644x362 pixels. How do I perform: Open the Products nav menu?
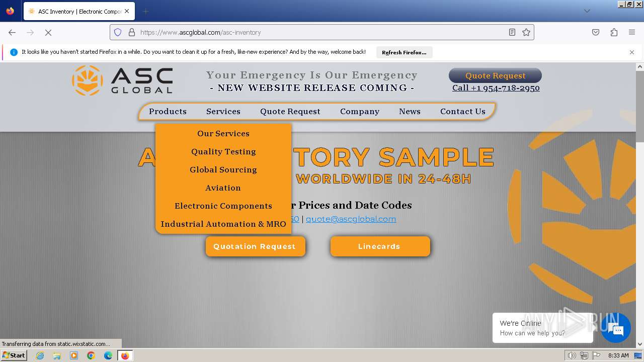point(168,112)
